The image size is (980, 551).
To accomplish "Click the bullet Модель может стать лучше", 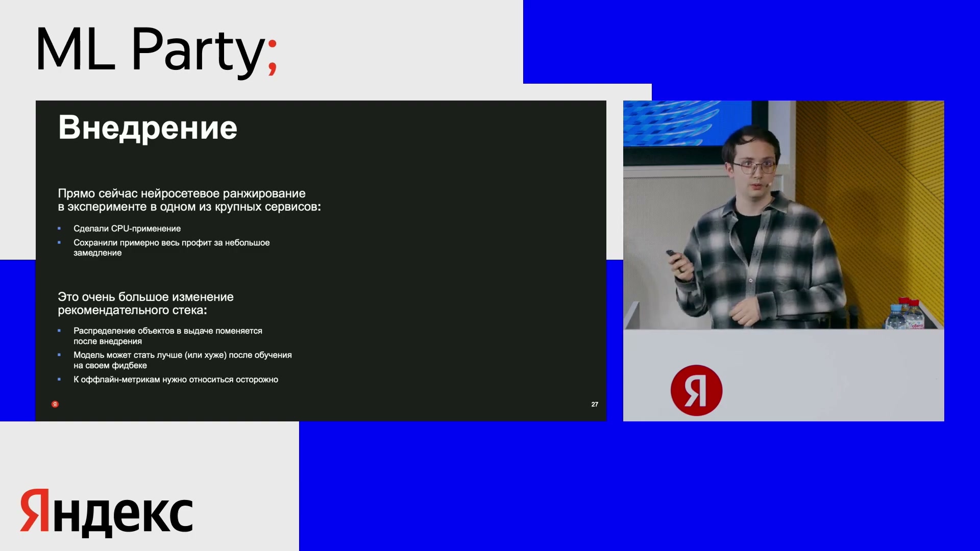I will point(183,360).
